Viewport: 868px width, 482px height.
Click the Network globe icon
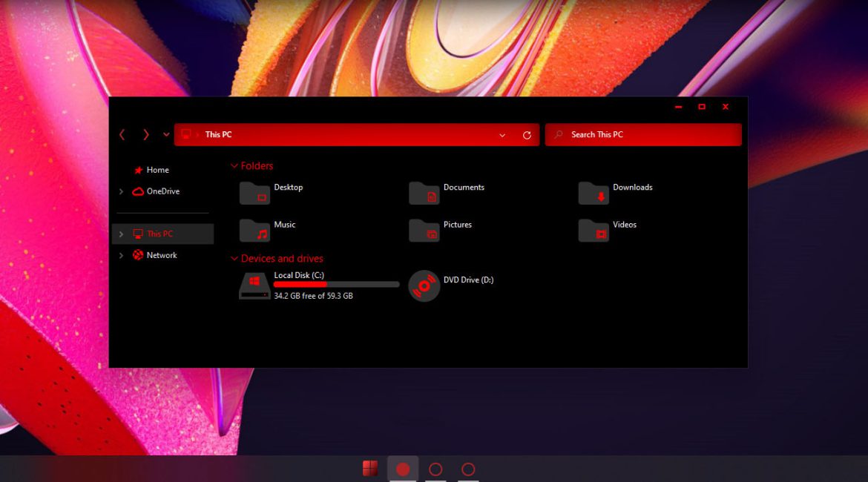pos(138,255)
